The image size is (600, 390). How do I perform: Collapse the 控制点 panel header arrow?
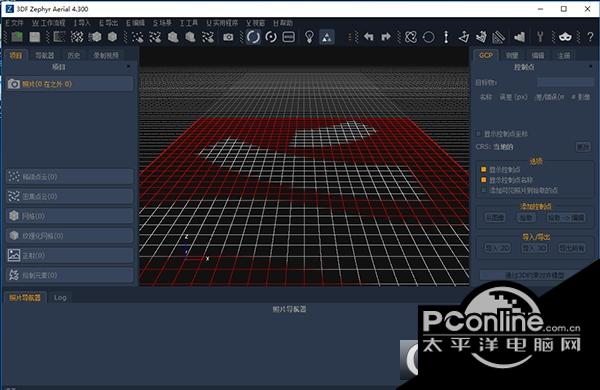point(591,67)
